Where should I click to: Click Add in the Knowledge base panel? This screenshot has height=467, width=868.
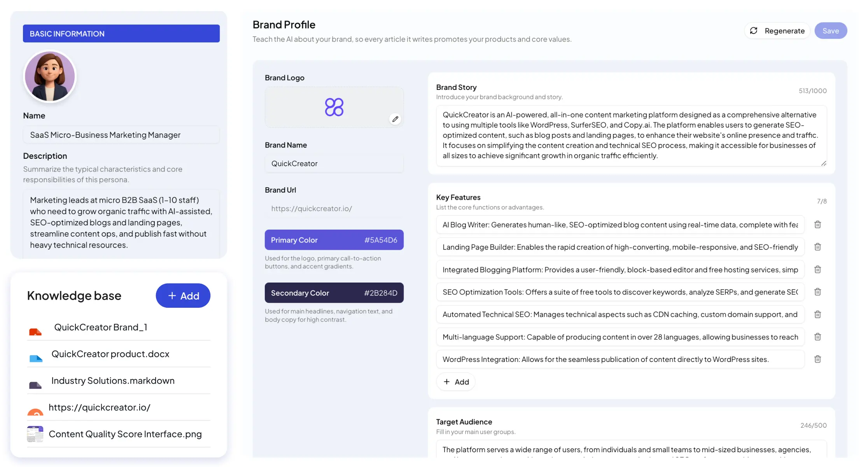pyautogui.click(x=183, y=296)
